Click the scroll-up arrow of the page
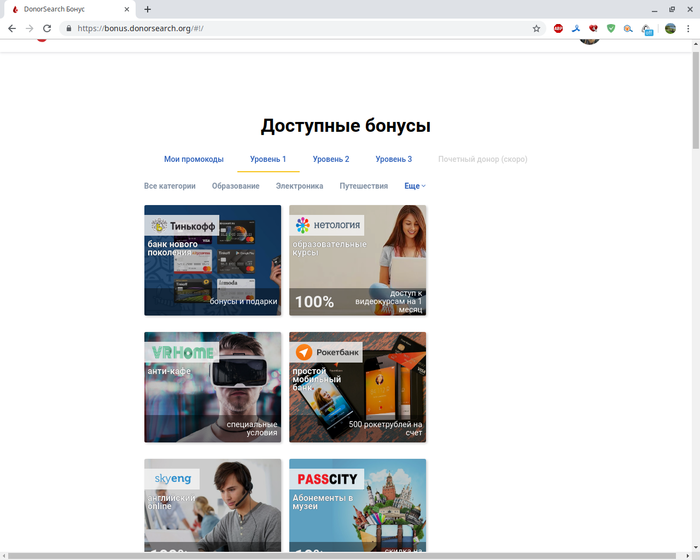 pyautogui.click(x=696, y=44)
